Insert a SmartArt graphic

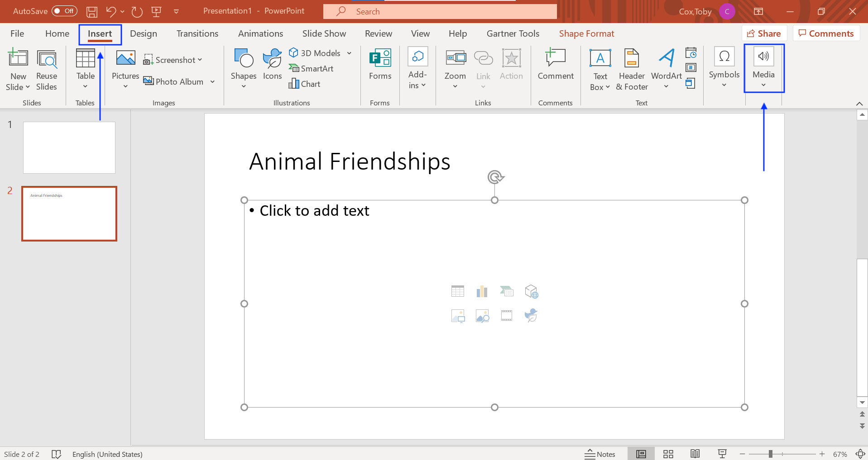click(312, 68)
